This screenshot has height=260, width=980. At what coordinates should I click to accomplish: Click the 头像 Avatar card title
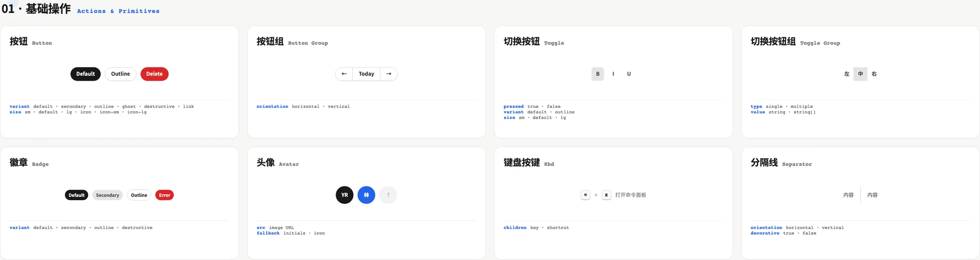tap(278, 162)
